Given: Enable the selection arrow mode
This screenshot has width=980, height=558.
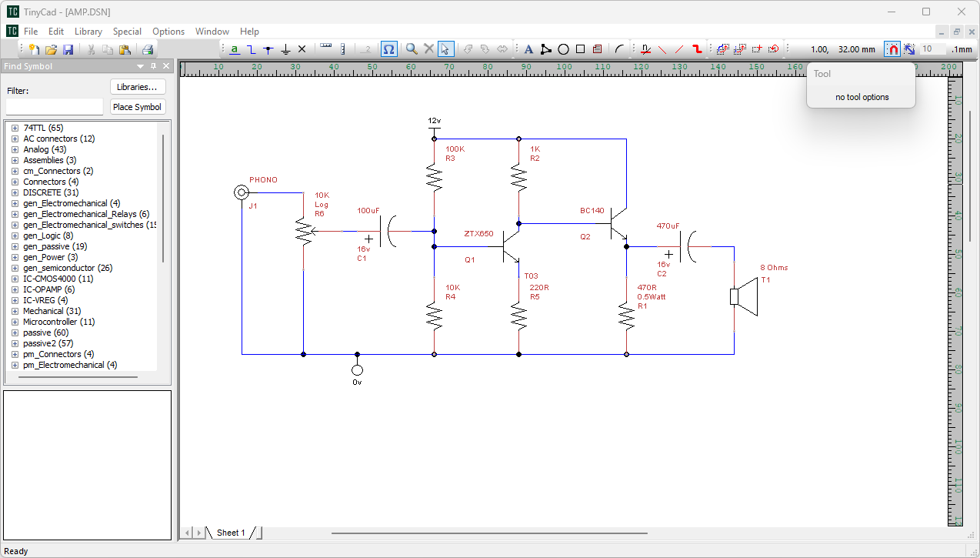Looking at the screenshot, I should click(445, 48).
